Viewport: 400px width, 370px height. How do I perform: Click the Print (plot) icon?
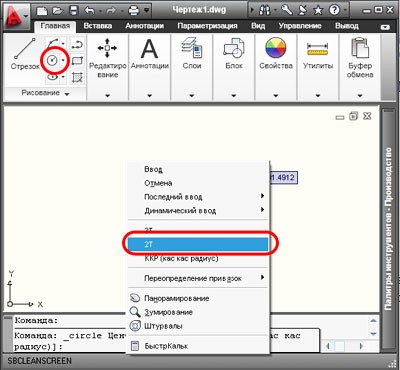[x=134, y=11]
